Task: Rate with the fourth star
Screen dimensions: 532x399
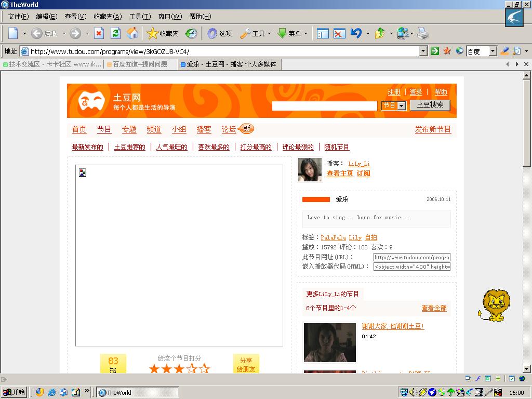Action: coord(192,368)
